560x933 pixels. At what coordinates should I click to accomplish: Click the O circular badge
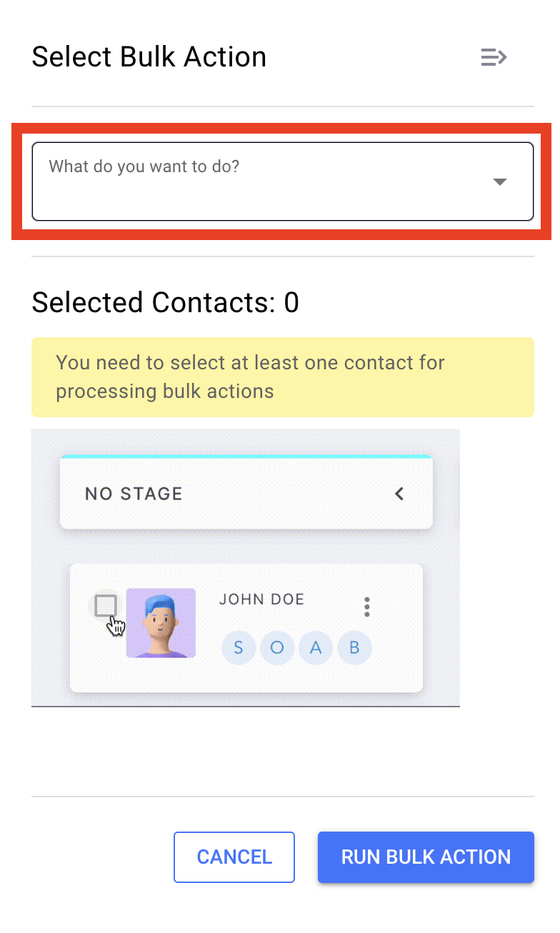(277, 648)
